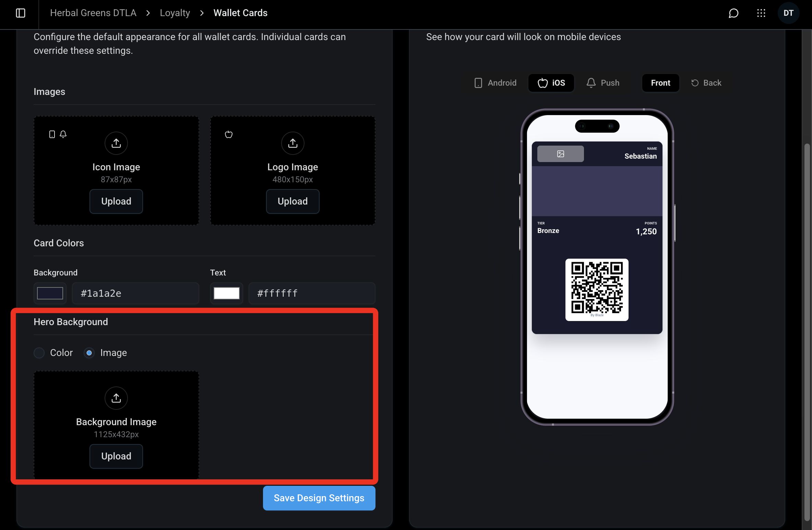Viewport: 812px width, 530px height.
Task: Upload an Icon Image file
Action: [x=116, y=201]
